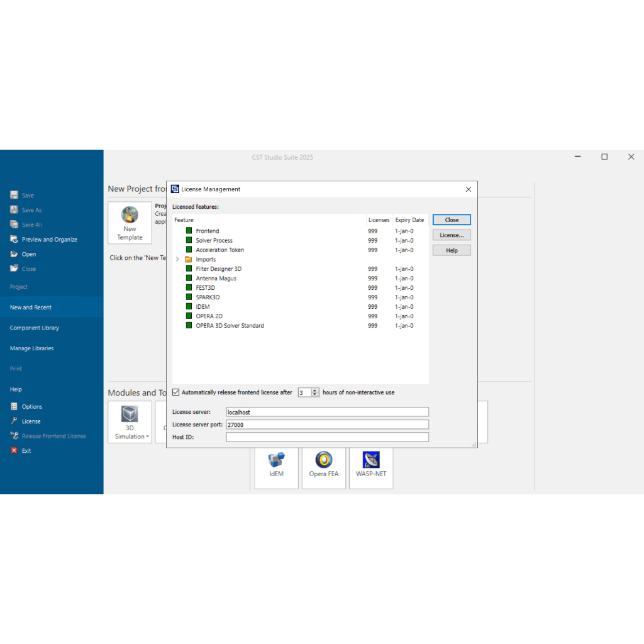
Task: Click the License server port field
Action: tap(327, 425)
